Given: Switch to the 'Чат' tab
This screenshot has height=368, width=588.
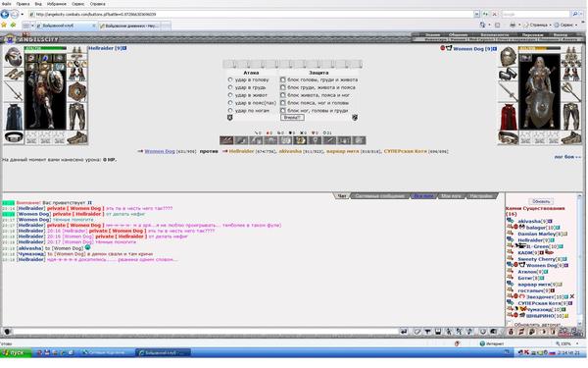Looking at the screenshot, I should [x=342, y=196].
